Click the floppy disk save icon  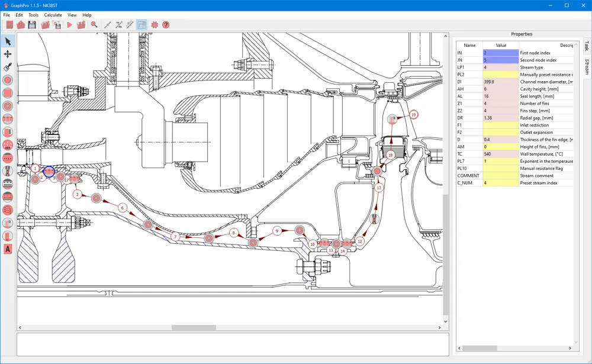pyautogui.click(x=32, y=25)
